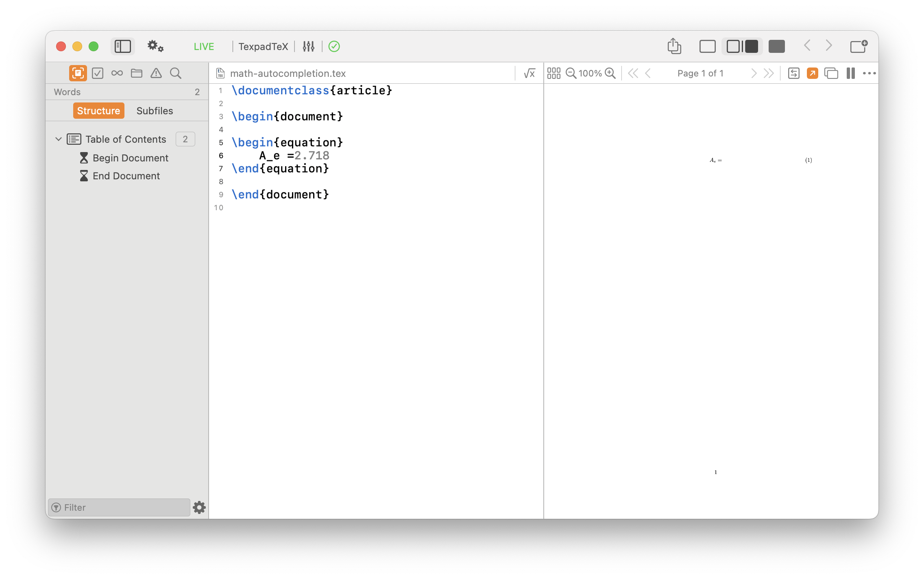Open a new window tab icon
Screen dimensions: 924x579
[859, 46]
